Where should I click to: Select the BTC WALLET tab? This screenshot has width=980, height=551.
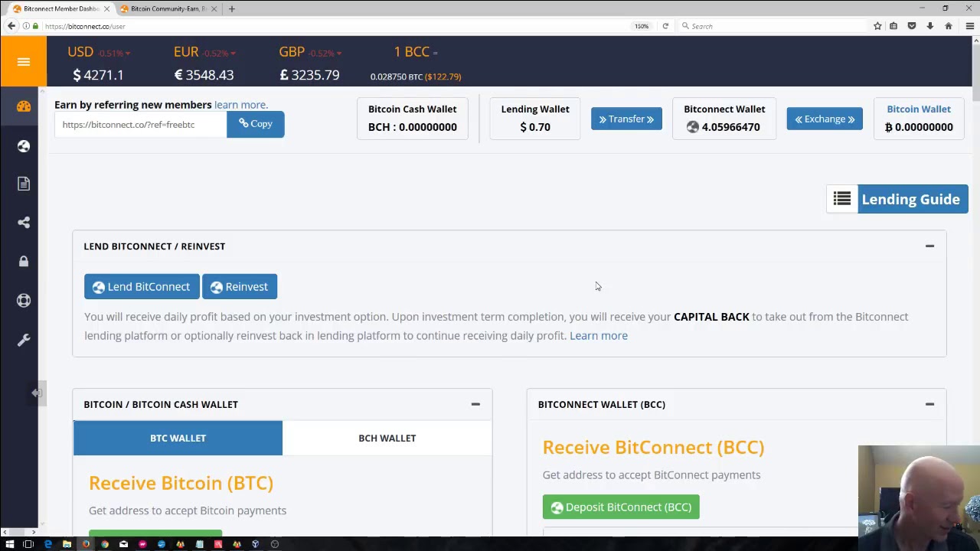tap(178, 438)
